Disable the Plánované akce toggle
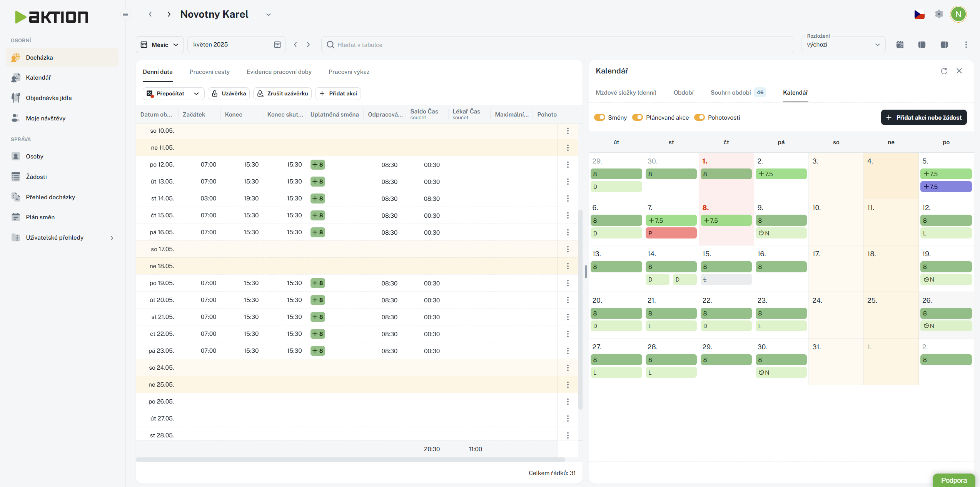The height and width of the screenshot is (487, 980). pyautogui.click(x=638, y=117)
